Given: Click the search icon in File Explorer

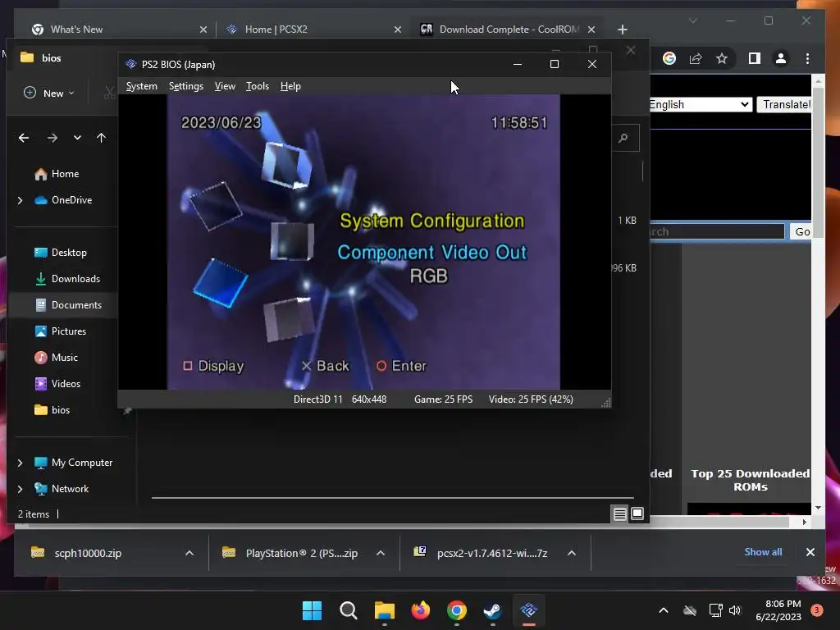Looking at the screenshot, I should (623, 138).
